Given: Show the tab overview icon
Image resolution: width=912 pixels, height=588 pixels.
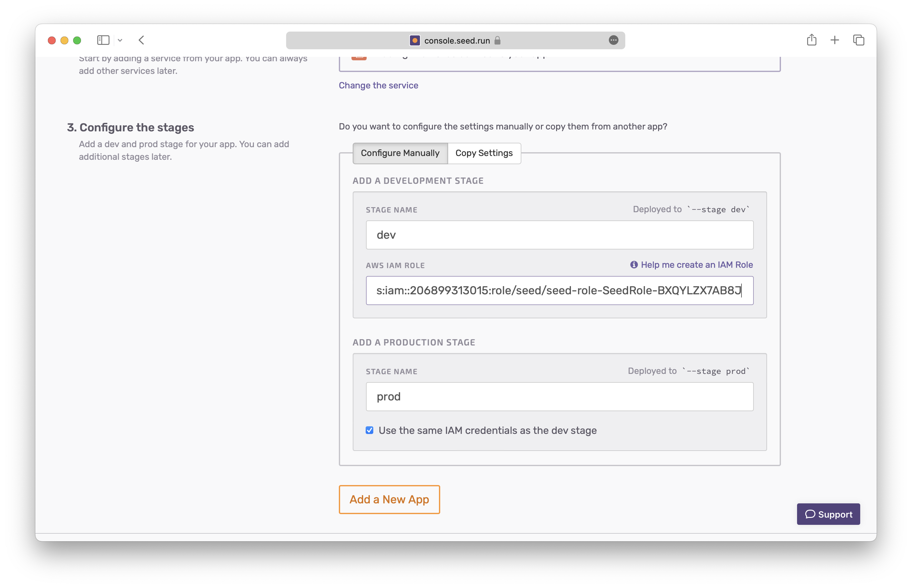Looking at the screenshot, I should coord(859,40).
